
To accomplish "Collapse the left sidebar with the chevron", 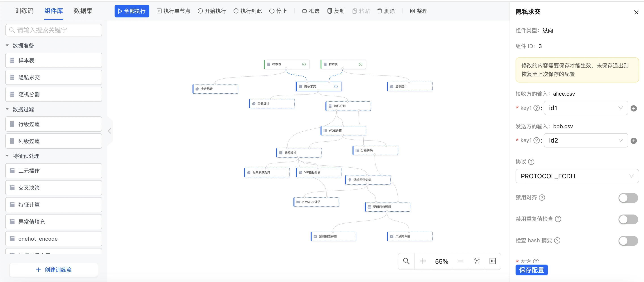I will (x=109, y=131).
